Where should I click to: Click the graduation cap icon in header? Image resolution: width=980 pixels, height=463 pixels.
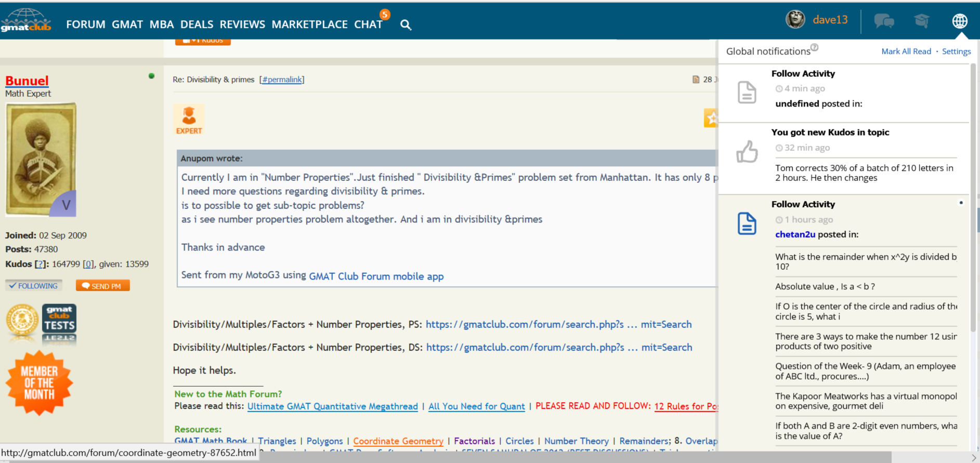(x=922, y=21)
